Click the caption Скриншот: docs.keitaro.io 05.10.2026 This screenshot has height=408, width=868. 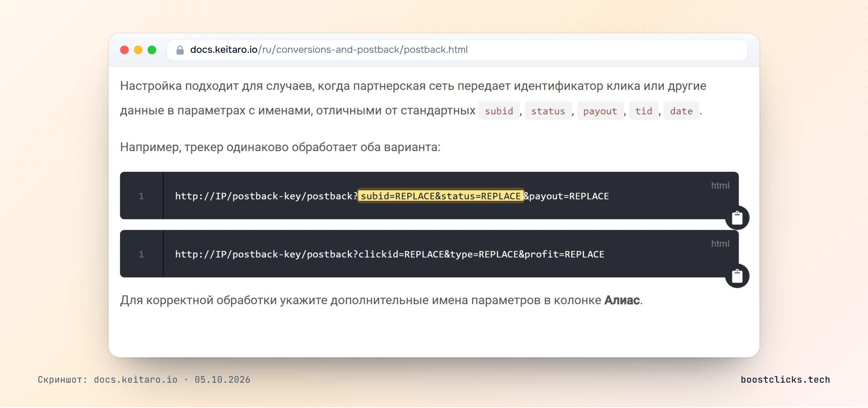(144, 379)
